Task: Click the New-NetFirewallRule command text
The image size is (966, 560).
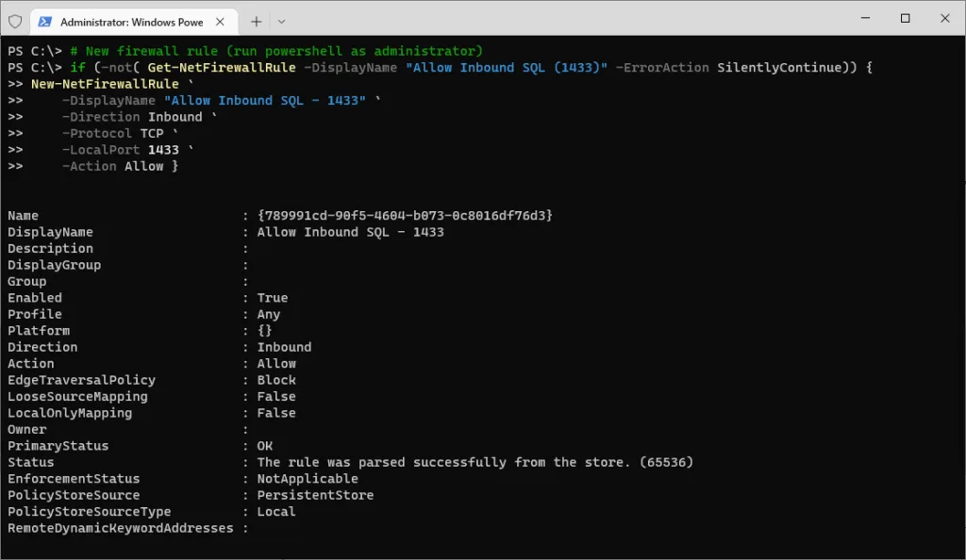Action: (105, 84)
